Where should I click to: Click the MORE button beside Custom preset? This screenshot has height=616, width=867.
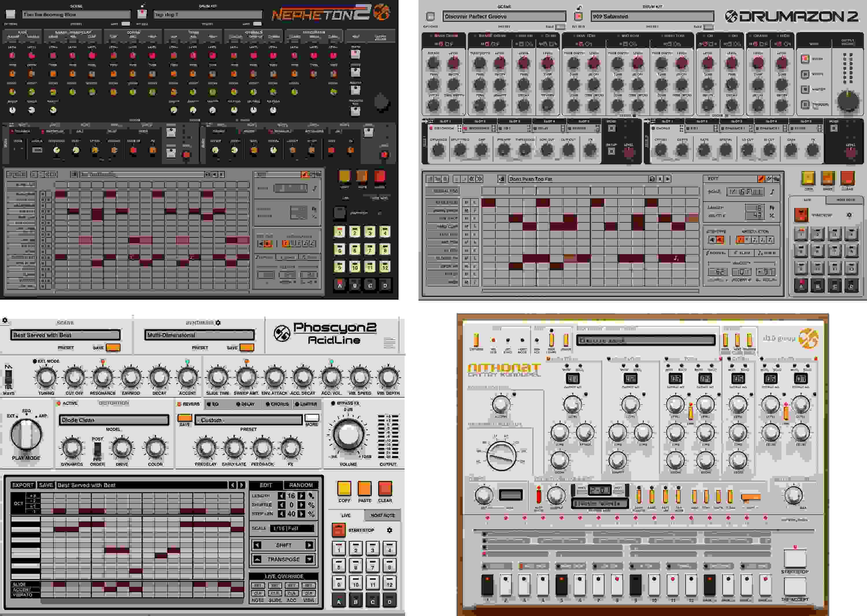click(312, 418)
